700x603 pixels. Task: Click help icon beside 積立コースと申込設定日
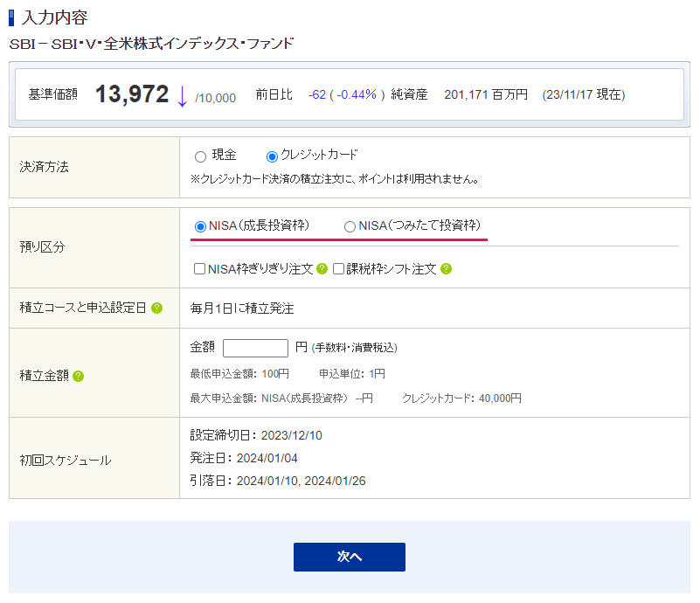[x=157, y=308]
